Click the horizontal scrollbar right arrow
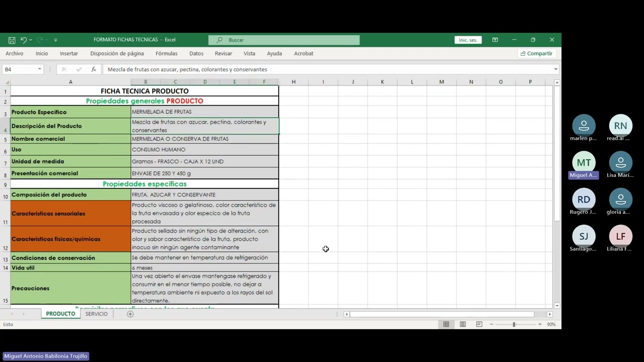Image resolution: width=644 pixels, height=362 pixels. click(549, 314)
